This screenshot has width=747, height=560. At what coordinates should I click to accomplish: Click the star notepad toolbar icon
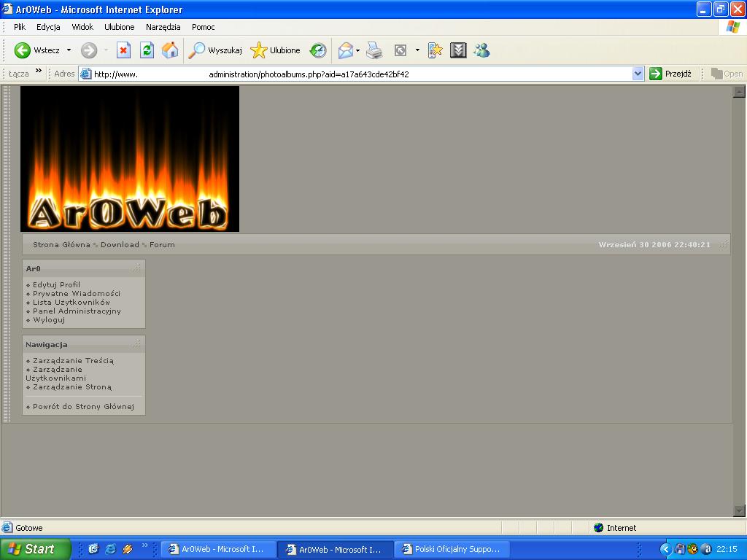click(x=435, y=50)
